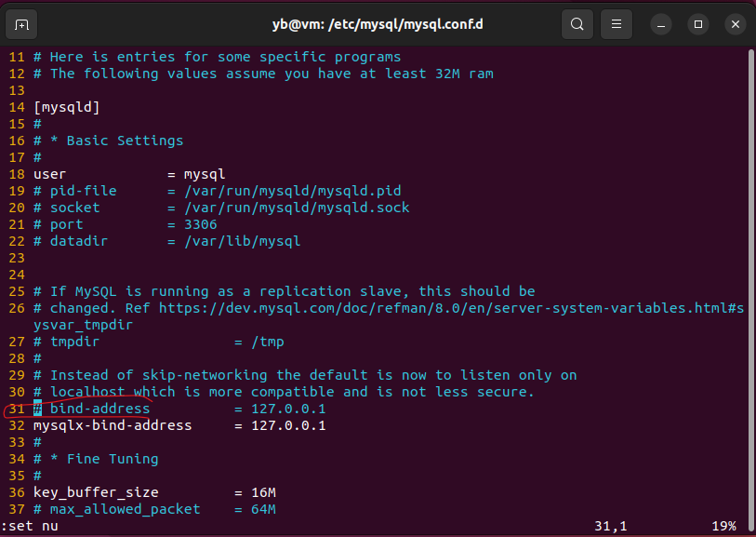Click 127.0.0.1 on the mysqlx-bind-address row
This screenshot has height=537, width=756.
288,425
